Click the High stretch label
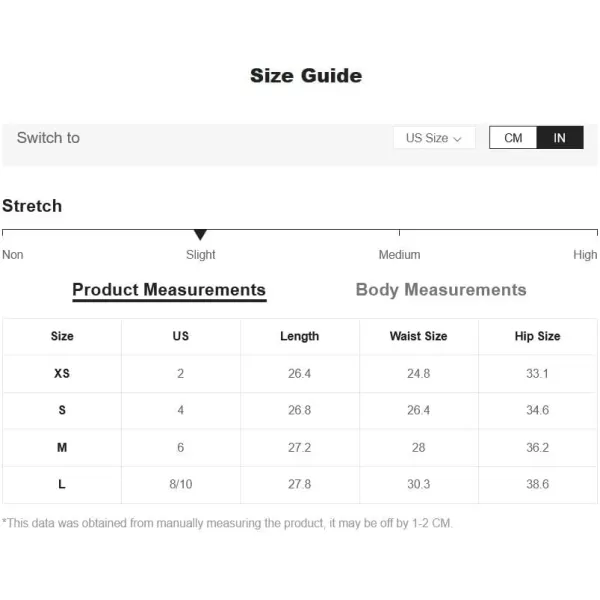The width and height of the screenshot is (600, 600). point(585,255)
